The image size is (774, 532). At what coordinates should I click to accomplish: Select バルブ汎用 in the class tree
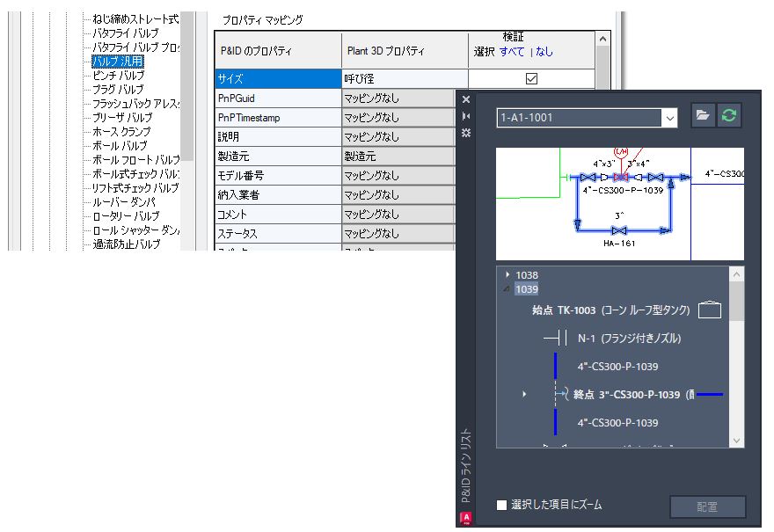pos(119,62)
